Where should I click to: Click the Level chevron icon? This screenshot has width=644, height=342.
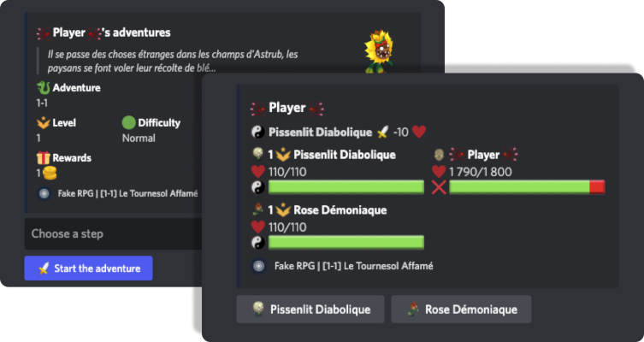pos(44,122)
